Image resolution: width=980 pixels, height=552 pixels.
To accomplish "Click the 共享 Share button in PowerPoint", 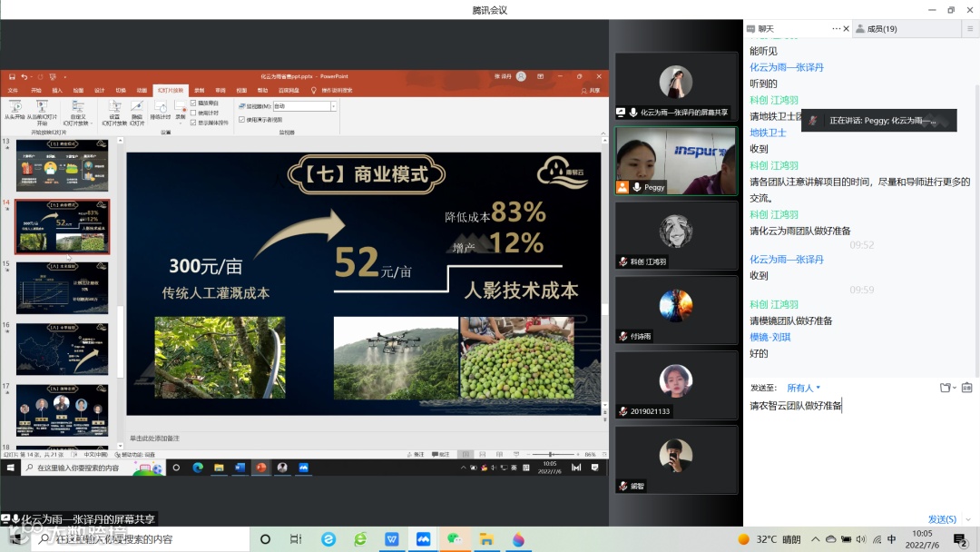I will (x=591, y=91).
